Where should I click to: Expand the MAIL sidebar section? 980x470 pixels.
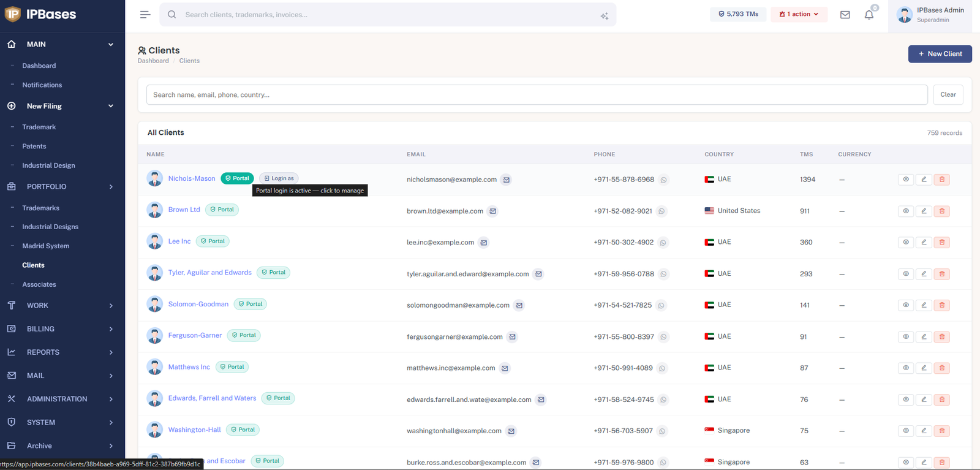(62, 376)
